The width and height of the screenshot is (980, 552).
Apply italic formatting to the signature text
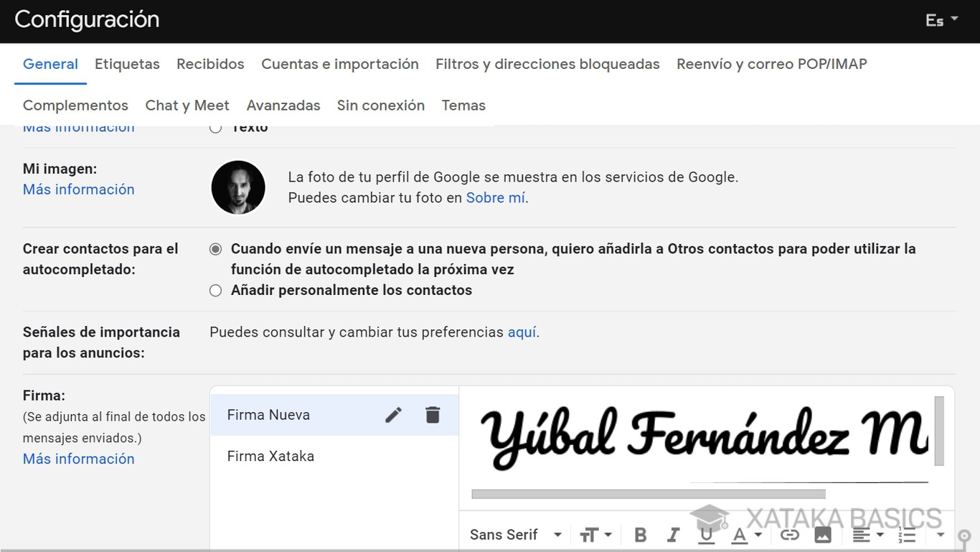[x=673, y=534]
